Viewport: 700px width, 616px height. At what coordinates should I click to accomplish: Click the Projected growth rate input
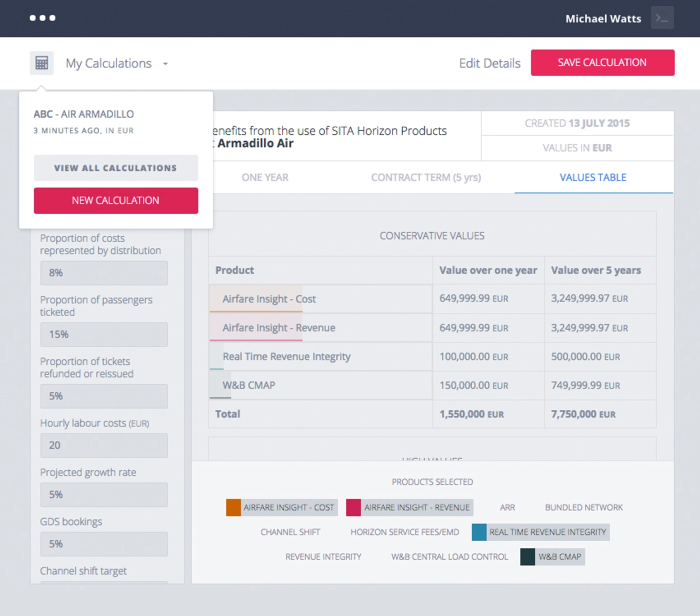pos(103,494)
